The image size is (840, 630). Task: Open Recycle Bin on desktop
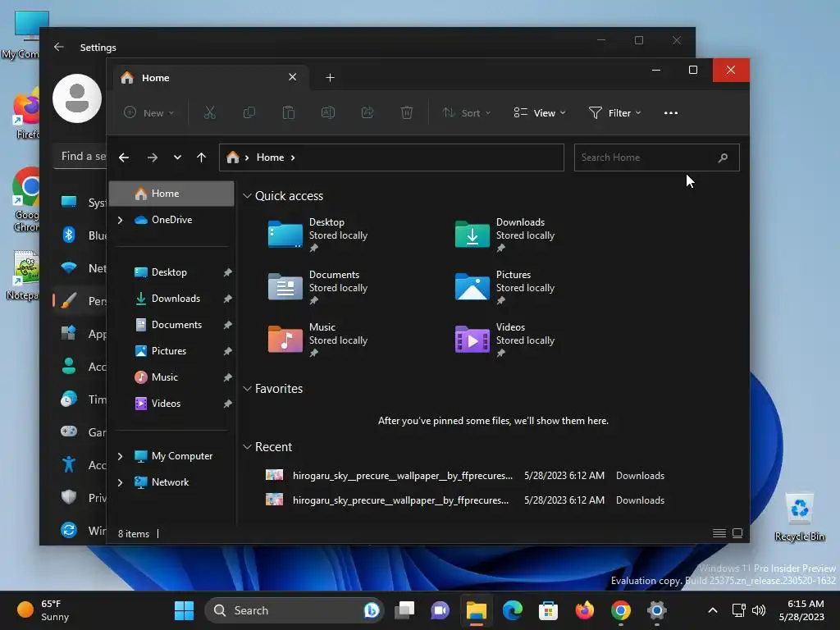[x=799, y=518]
